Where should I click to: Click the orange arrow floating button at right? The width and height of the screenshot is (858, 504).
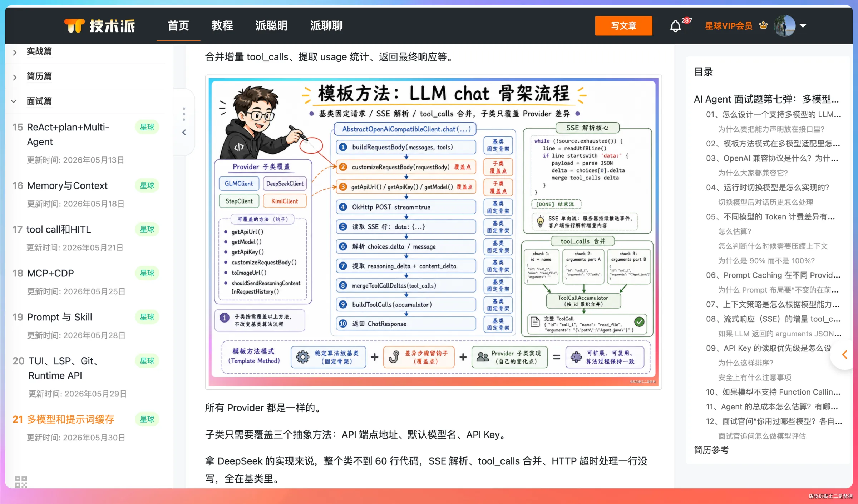tap(844, 355)
